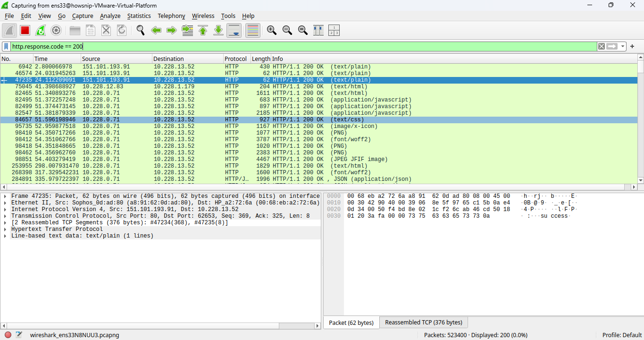Open the Analyze menu
The image size is (644, 340).
click(x=110, y=16)
